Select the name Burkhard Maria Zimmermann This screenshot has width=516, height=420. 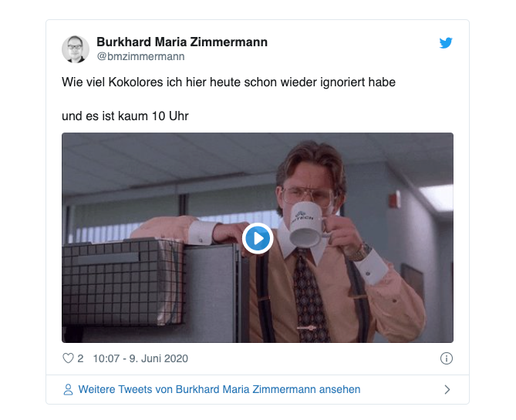click(x=182, y=42)
